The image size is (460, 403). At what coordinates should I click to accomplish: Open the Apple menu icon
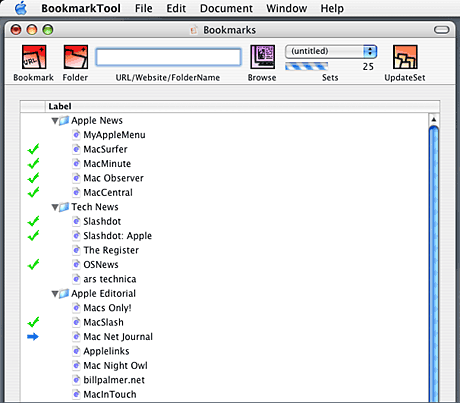coord(21,8)
